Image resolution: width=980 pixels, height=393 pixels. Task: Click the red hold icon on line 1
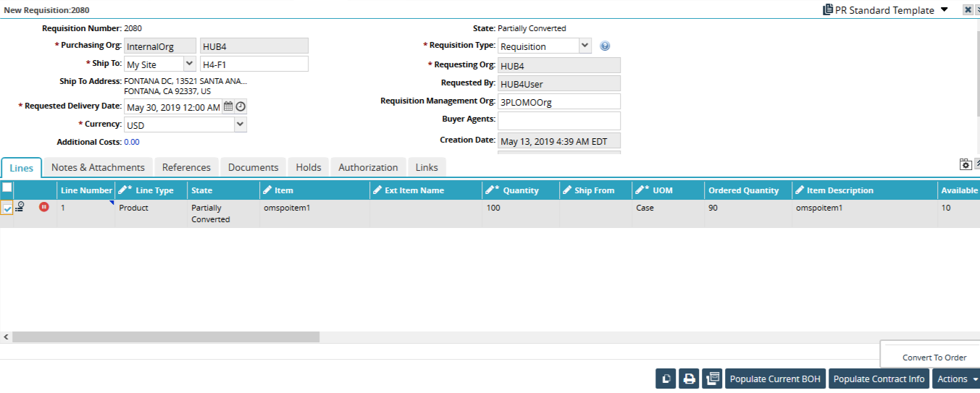pos(44,207)
